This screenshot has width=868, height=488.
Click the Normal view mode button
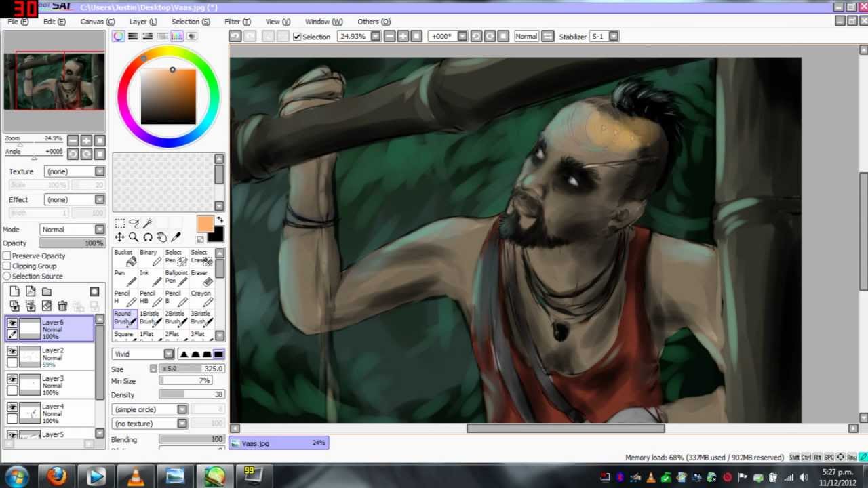pos(526,37)
